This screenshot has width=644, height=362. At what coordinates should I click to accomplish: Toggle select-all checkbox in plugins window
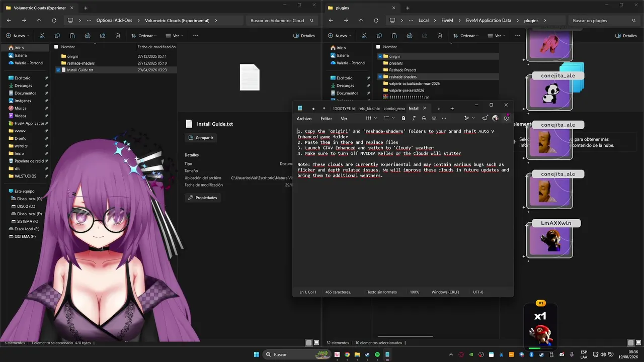(378, 47)
